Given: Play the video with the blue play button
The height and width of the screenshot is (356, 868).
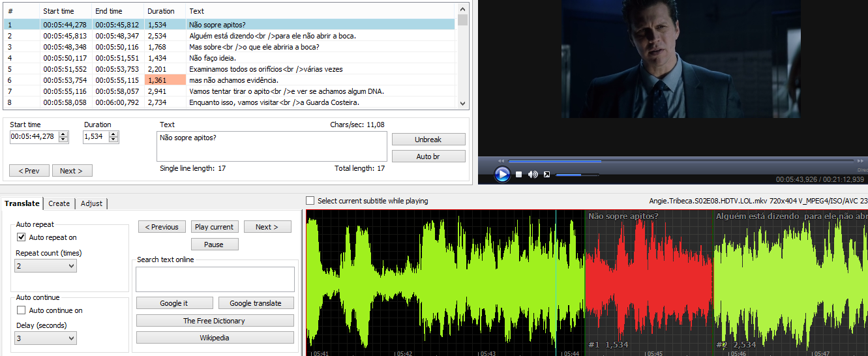Looking at the screenshot, I should [501, 174].
